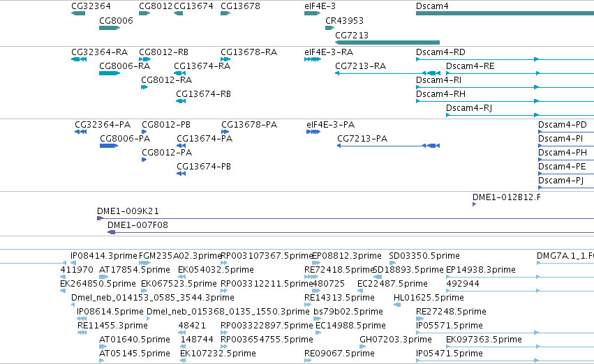
Task: Click EST RE14313.5prime
Action: 339,298
